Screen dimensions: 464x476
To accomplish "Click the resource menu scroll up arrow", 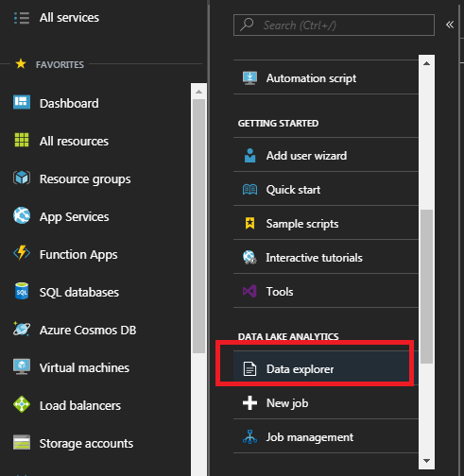I will pyautogui.click(x=426, y=63).
